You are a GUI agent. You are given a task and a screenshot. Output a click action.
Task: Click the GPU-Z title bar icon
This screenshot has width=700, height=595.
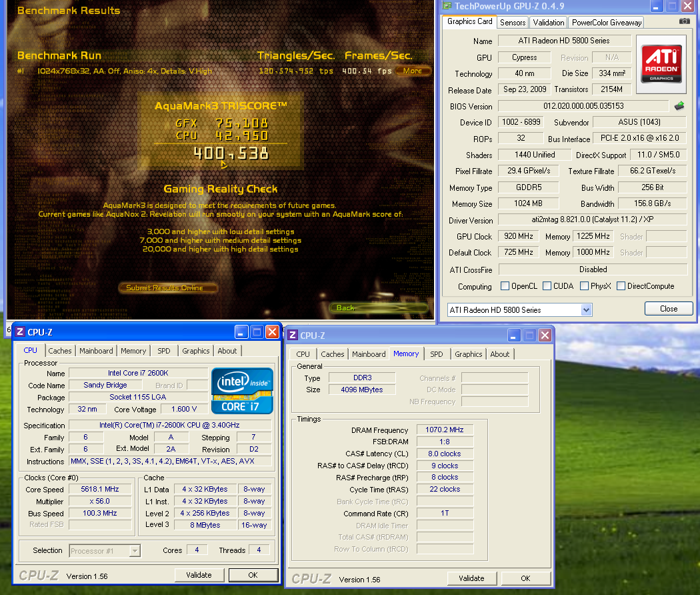(x=447, y=6)
